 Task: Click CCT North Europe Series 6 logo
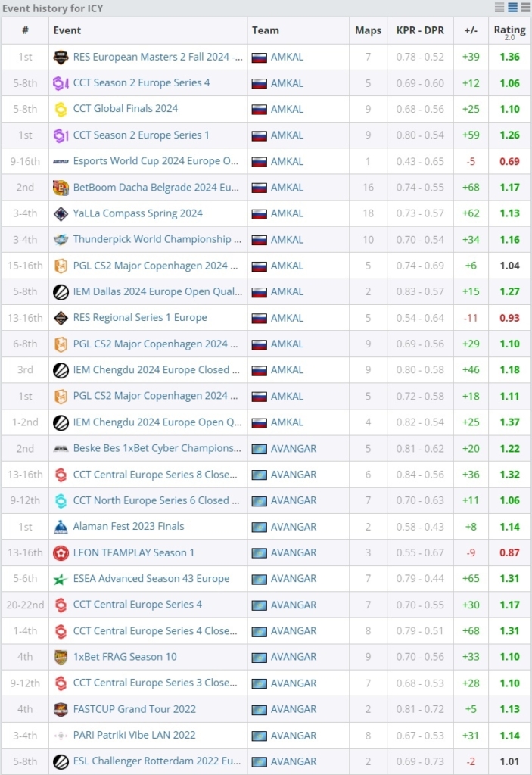click(61, 501)
